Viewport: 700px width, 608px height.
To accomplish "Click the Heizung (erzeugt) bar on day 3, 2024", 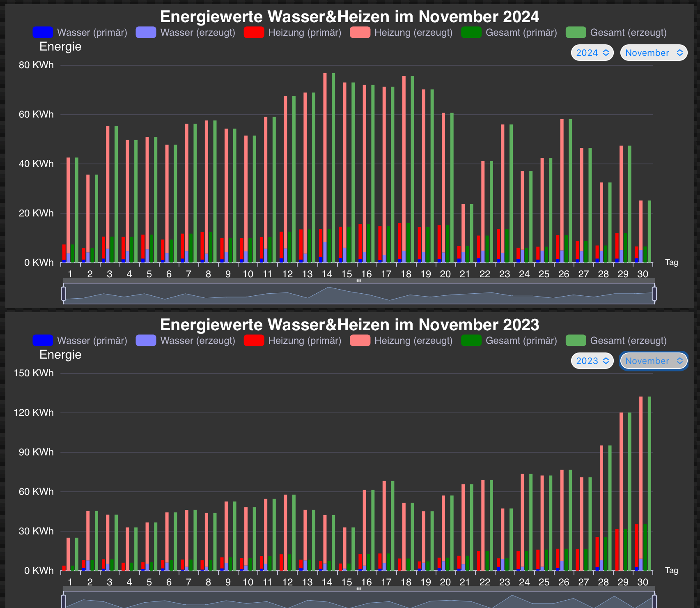I will [108, 187].
